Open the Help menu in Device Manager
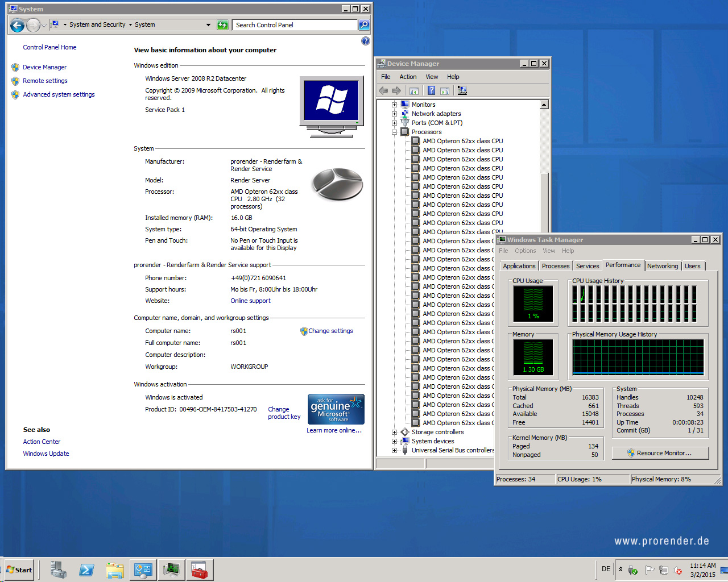This screenshot has width=728, height=582. 453,77
